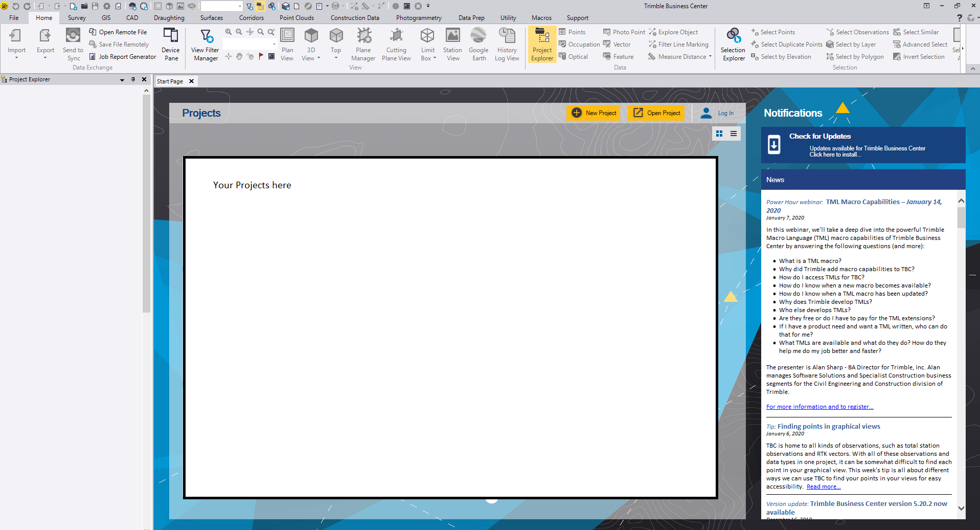
Task: Click Invert Selection
Action: 919,57
